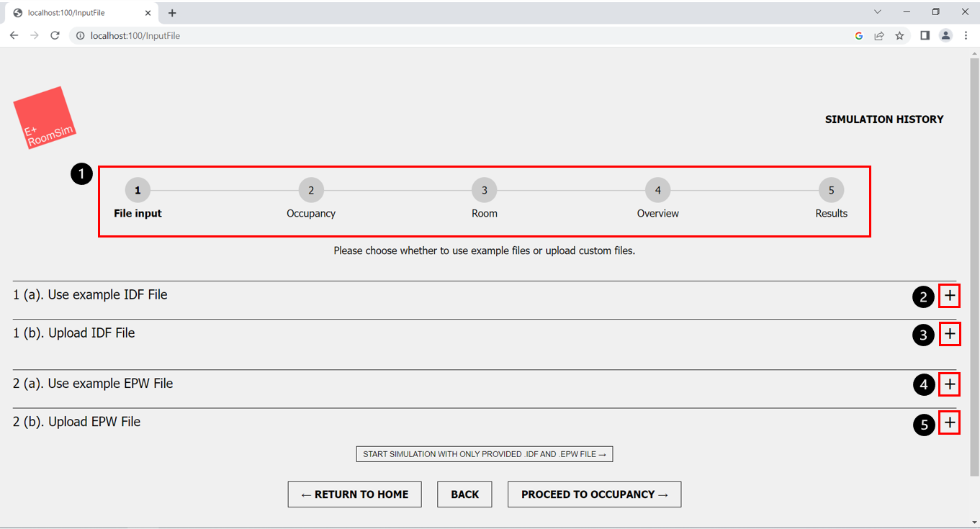Click the Google icon in the address bar
980x529 pixels.
click(x=858, y=35)
